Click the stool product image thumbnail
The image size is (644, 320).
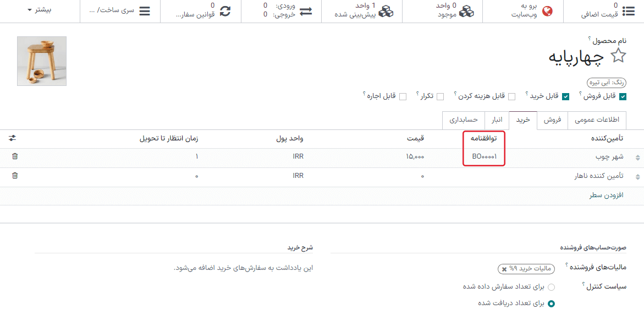[42, 61]
